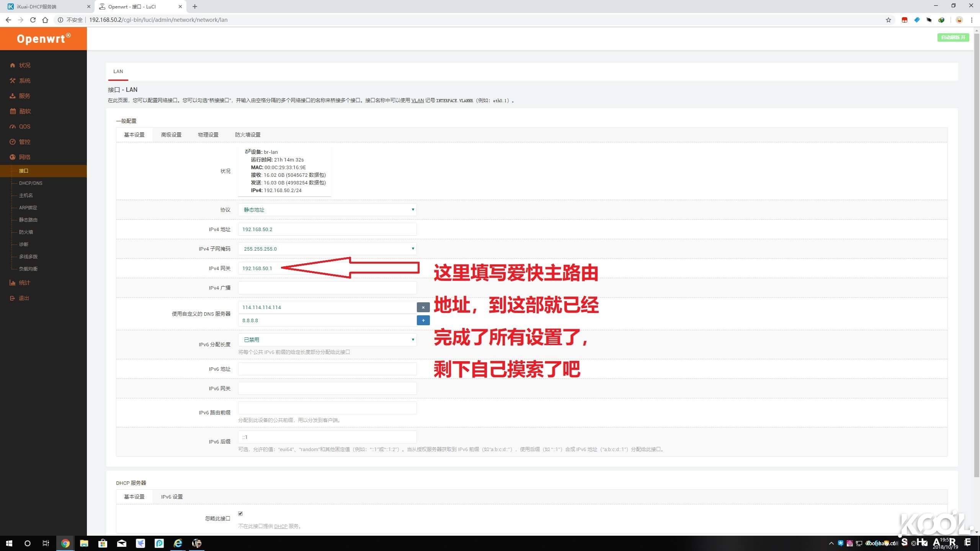Viewport: 980px width, 551px height.
Task: Open Chrome from Windows taskbar
Action: pos(65,543)
